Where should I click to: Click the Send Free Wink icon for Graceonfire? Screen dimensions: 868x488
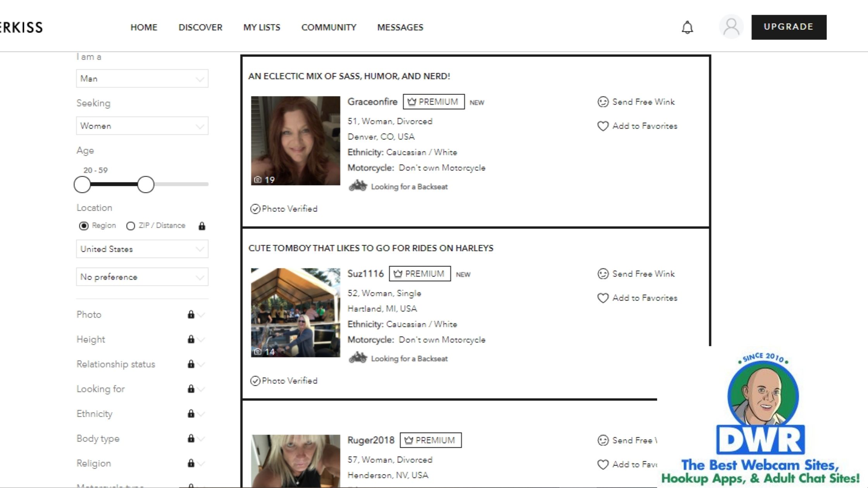(603, 101)
